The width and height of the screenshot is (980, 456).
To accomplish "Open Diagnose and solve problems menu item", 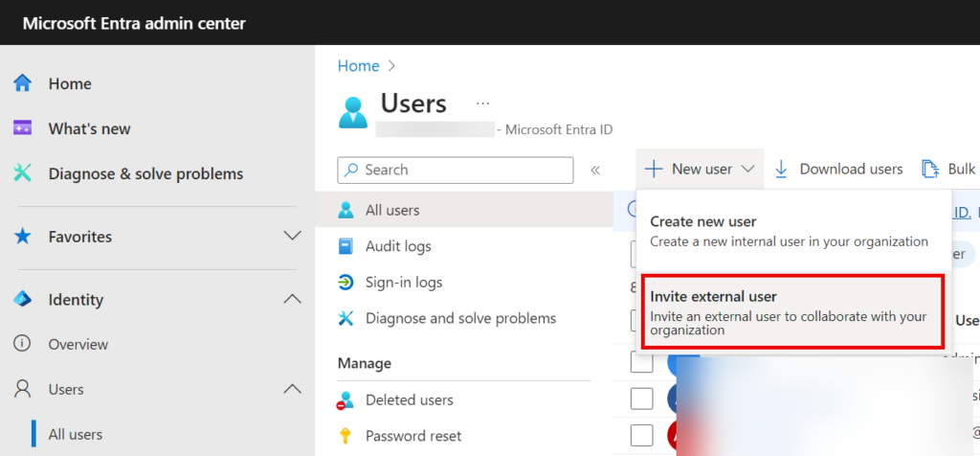I will 460,318.
